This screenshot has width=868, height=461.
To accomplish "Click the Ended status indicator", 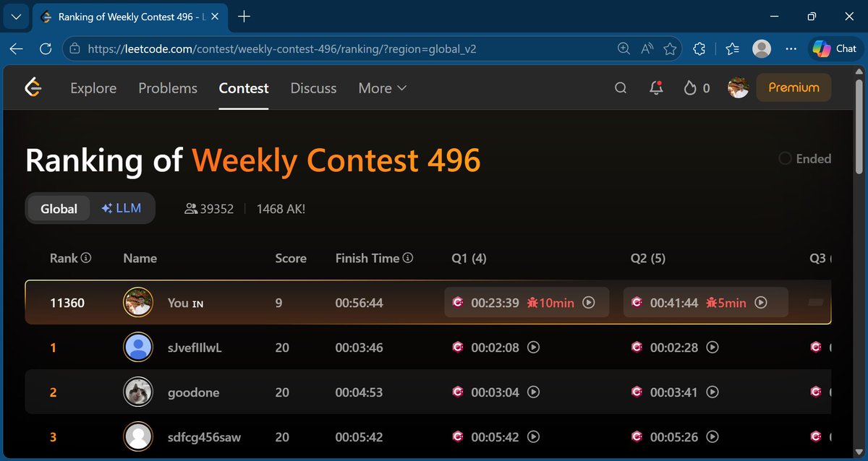I will point(804,159).
